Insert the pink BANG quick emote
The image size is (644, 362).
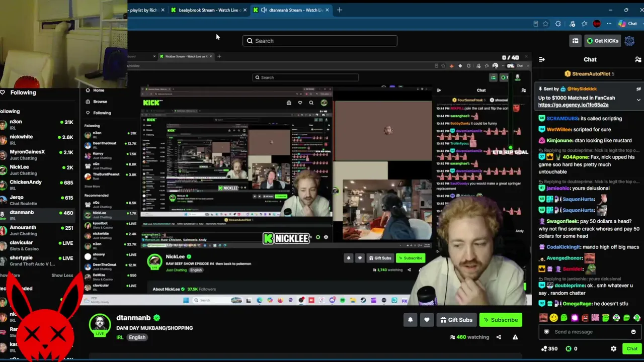pyautogui.click(x=595, y=318)
